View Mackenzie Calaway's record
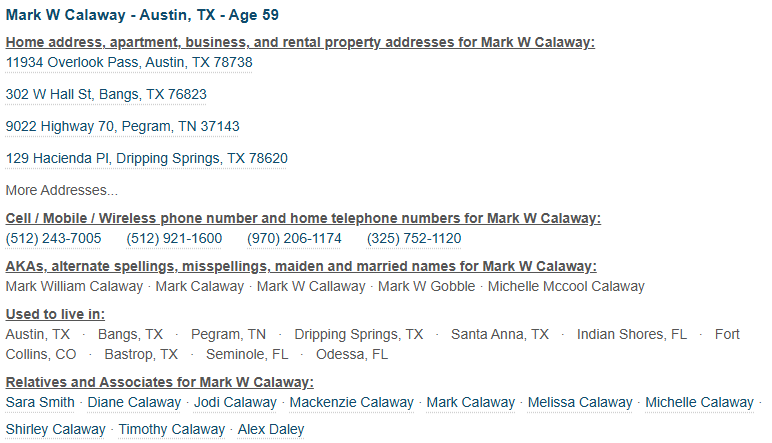 [352, 403]
